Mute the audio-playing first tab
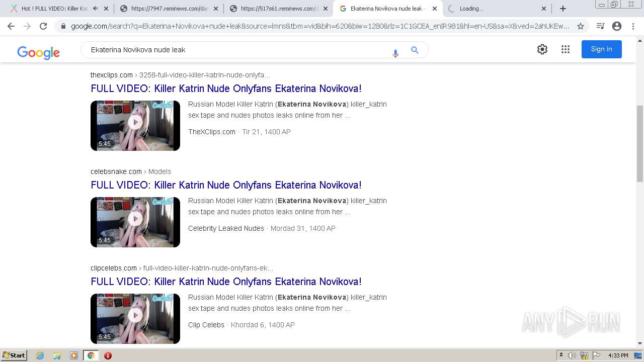644x362 pixels. [96, 9]
